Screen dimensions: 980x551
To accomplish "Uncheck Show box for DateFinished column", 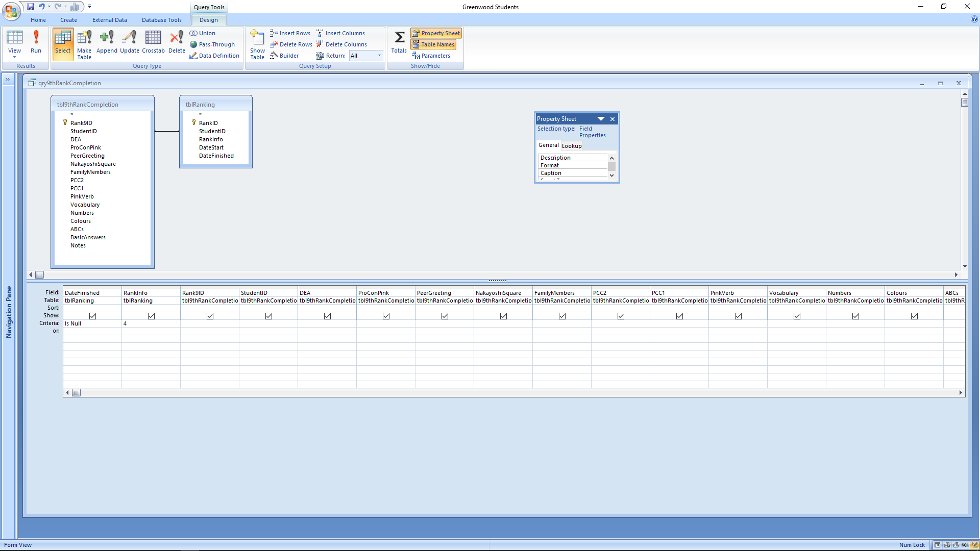I will [92, 316].
